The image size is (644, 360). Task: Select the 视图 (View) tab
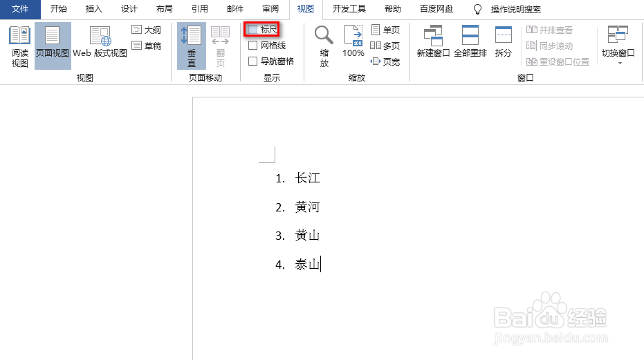click(306, 9)
